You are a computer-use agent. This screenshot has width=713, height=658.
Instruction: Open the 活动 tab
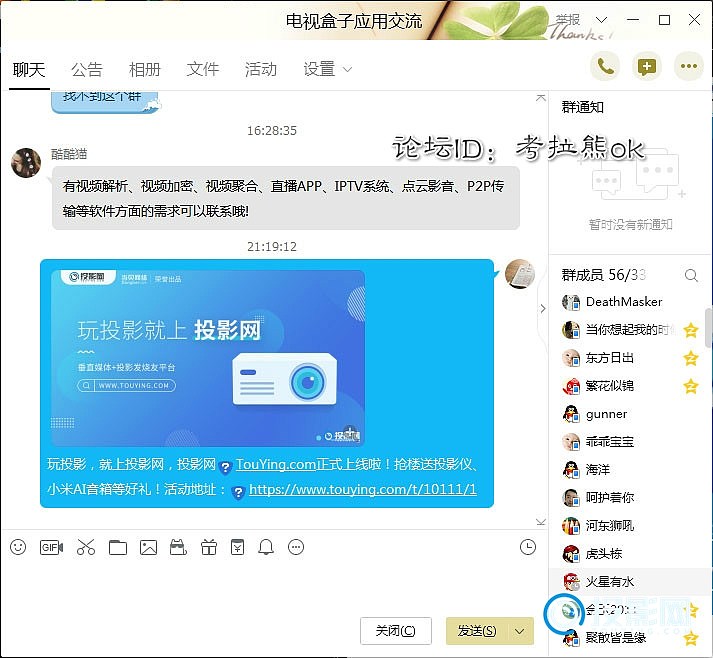pos(261,69)
